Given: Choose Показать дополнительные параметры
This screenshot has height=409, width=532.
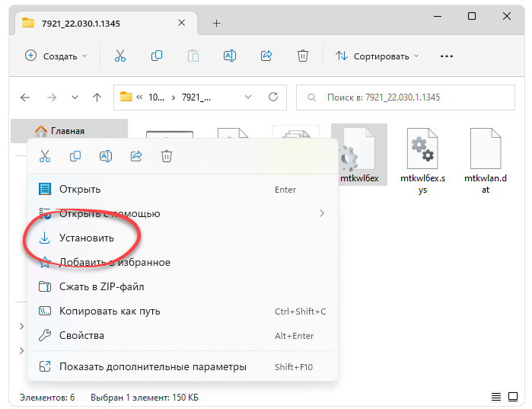Looking at the screenshot, I should point(183,366).
